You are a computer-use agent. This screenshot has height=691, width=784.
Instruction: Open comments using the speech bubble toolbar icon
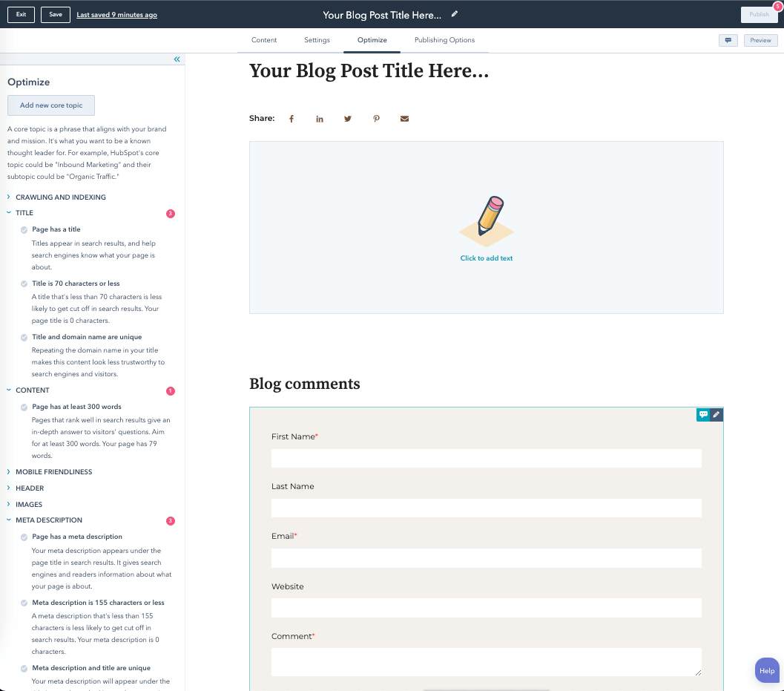pyautogui.click(x=728, y=40)
